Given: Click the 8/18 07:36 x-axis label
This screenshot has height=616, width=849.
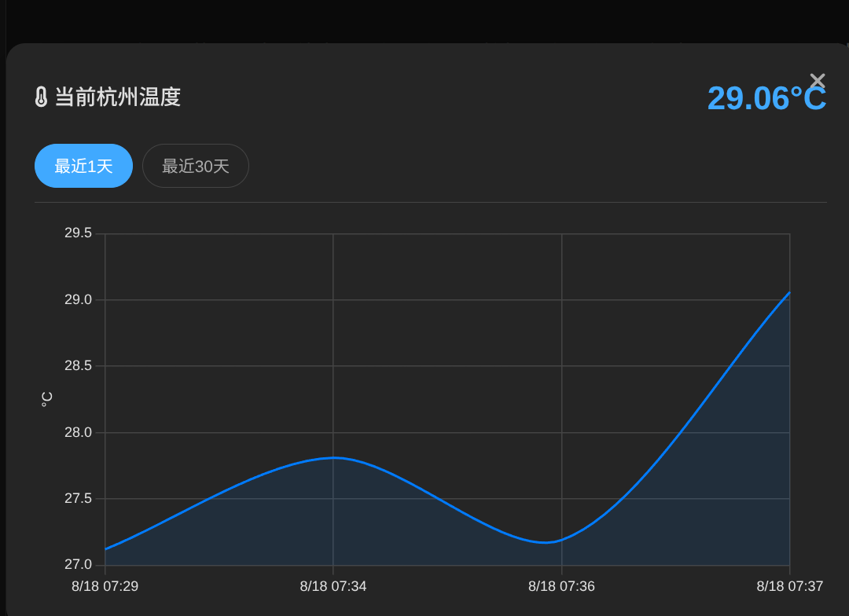Looking at the screenshot, I should click(x=561, y=586).
